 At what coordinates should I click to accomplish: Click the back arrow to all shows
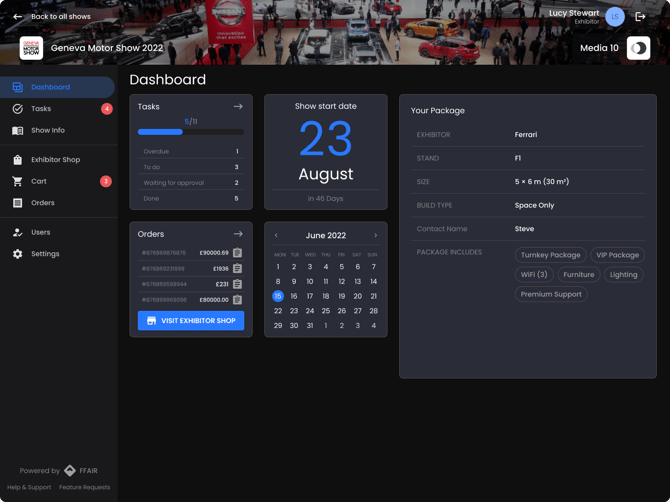17,16
